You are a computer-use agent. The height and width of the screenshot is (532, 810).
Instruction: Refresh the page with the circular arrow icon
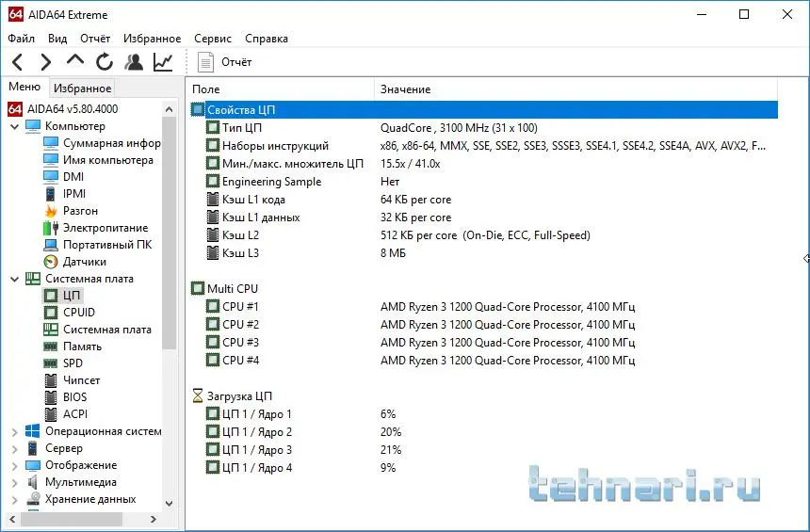[105, 62]
